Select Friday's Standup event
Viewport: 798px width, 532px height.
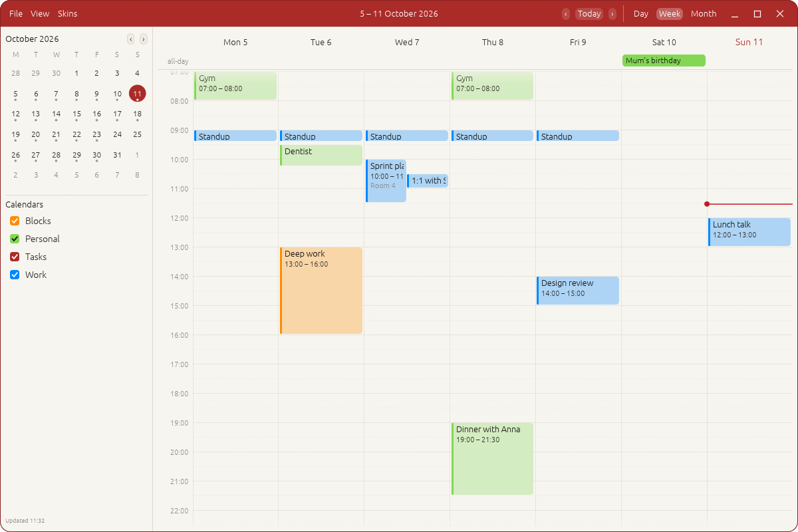click(x=579, y=136)
